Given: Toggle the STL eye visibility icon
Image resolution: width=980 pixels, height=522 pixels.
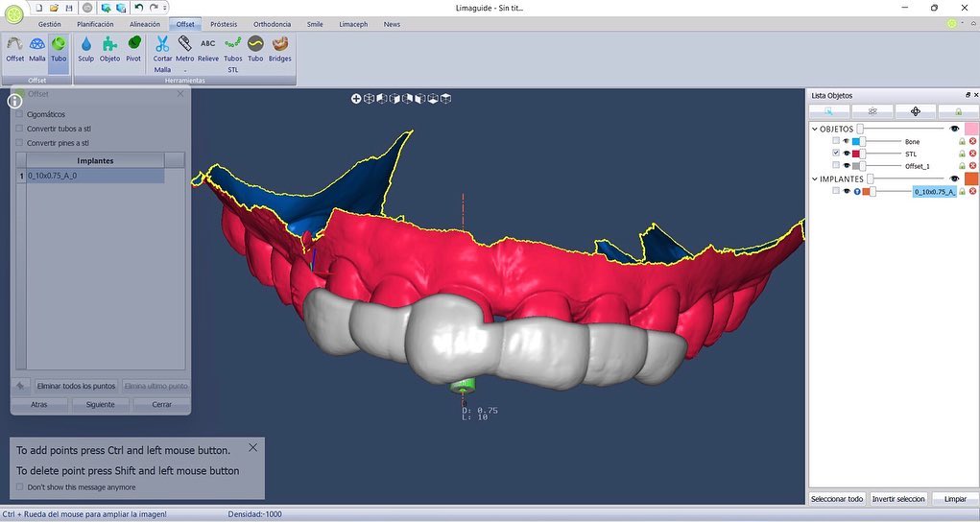Looking at the screenshot, I should point(847,154).
